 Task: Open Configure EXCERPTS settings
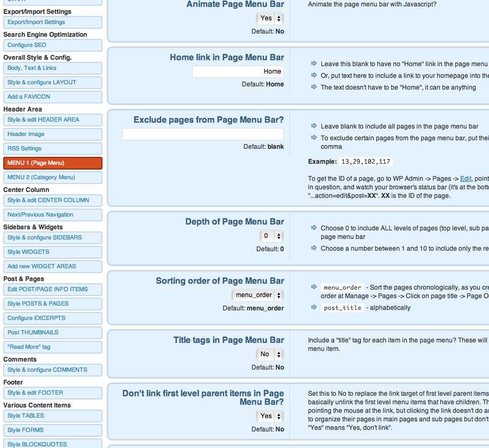pyautogui.click(x=53, y=318)
